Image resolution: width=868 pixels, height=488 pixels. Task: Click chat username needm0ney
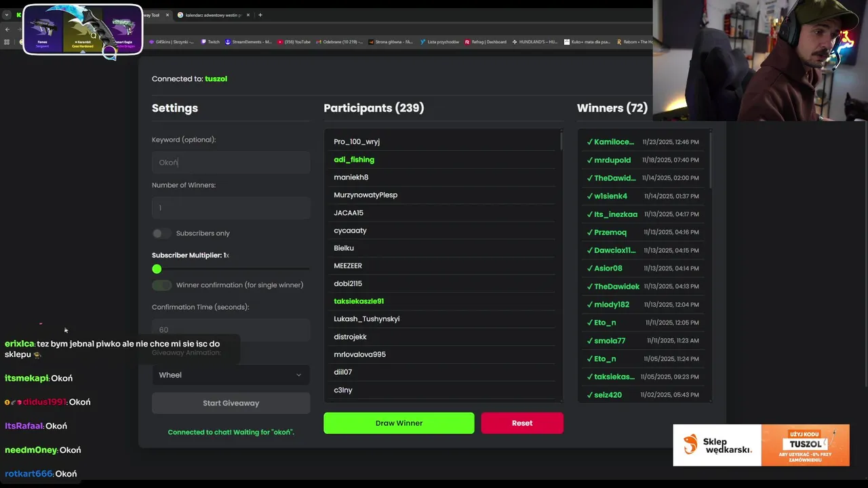(31, 450)
